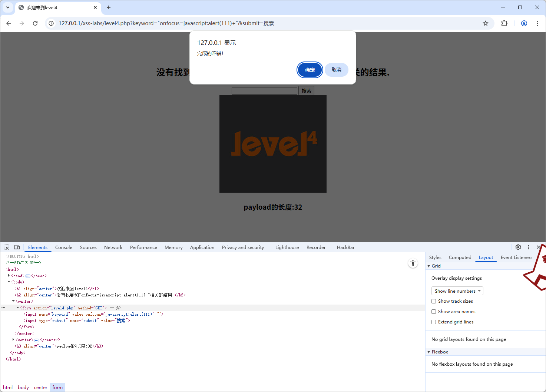Click the 确定 button in the alert dialog
The width and height of the screenshot is (546, 392).
click(310, 70)
